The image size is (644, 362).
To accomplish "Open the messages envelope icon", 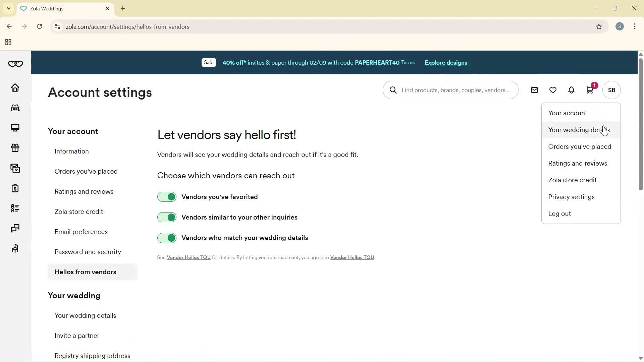I will pyautogui.click(x=534, y=90).
